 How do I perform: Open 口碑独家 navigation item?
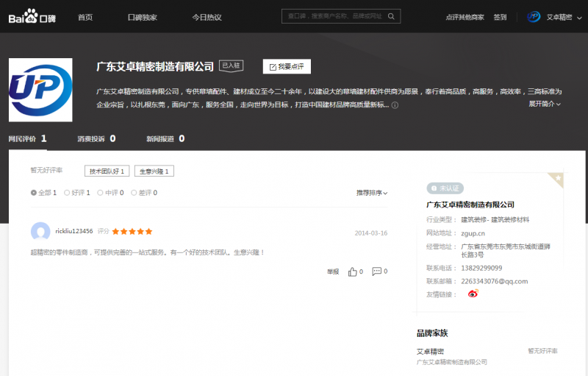pos(142,17)
